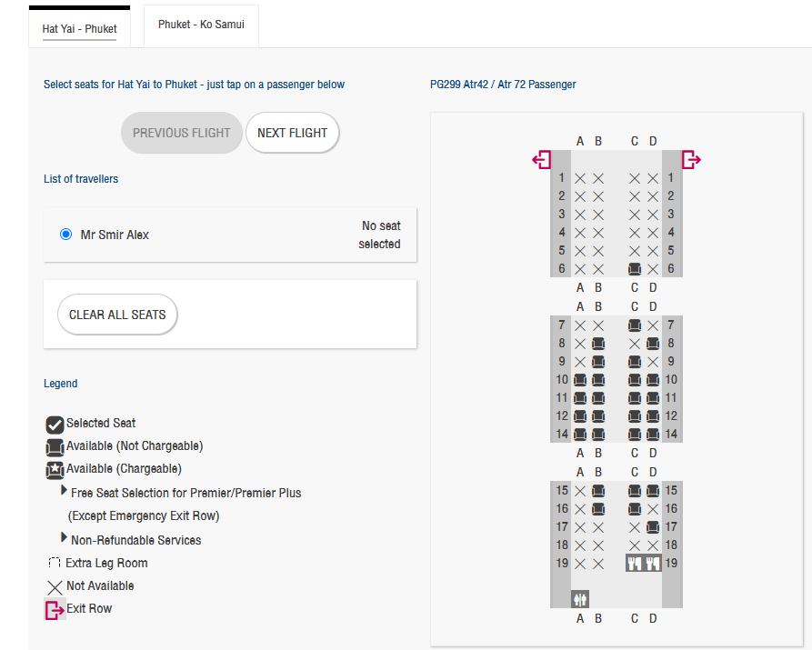Select seat 16C
Image resolution: width=812 pixels, height=650 pixels.
click(x=635, y=509)
